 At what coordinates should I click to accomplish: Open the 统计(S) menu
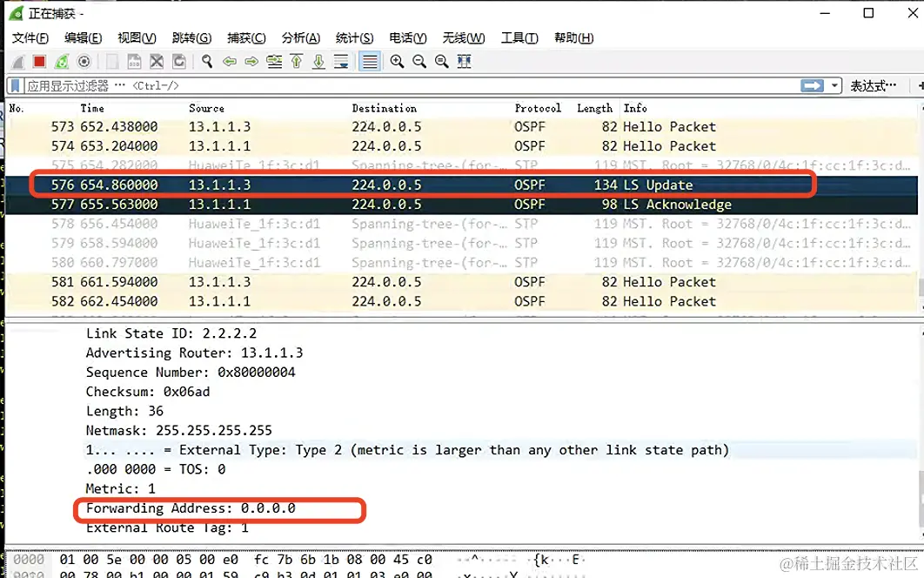pyautogui.click(x=354, y=37)
